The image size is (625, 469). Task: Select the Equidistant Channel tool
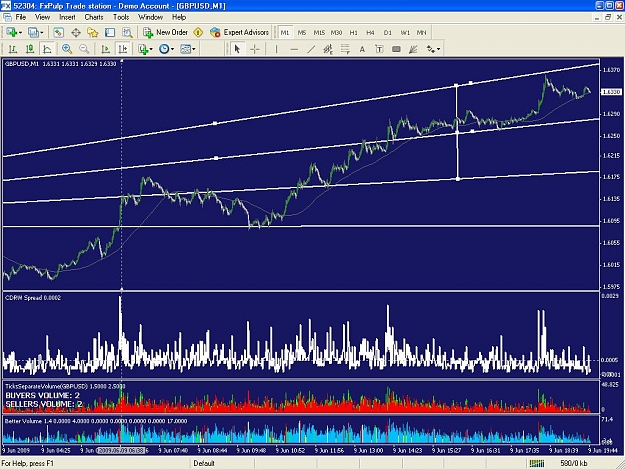pyautogui.click(x=328, y=49)
